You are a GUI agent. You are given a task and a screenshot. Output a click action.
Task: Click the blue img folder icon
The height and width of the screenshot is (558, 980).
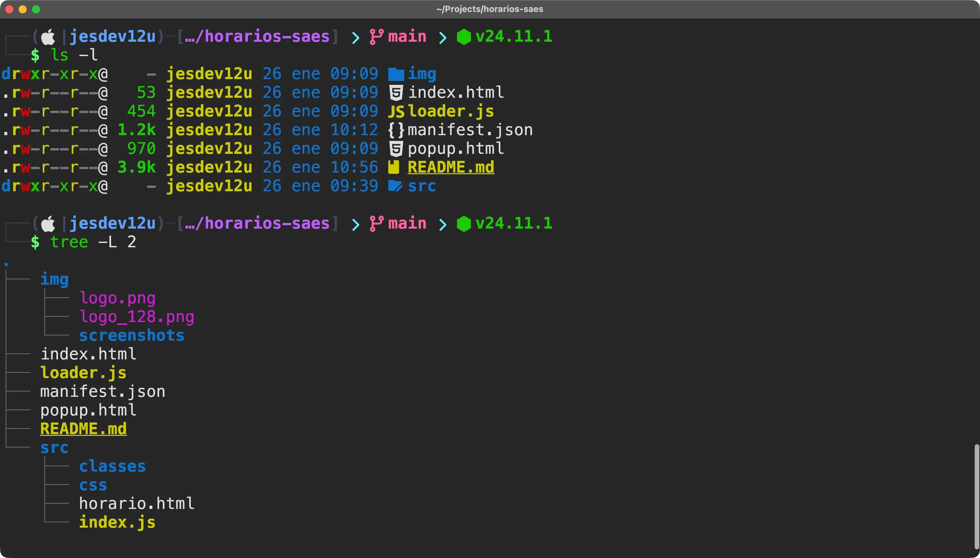coord(396,74)
